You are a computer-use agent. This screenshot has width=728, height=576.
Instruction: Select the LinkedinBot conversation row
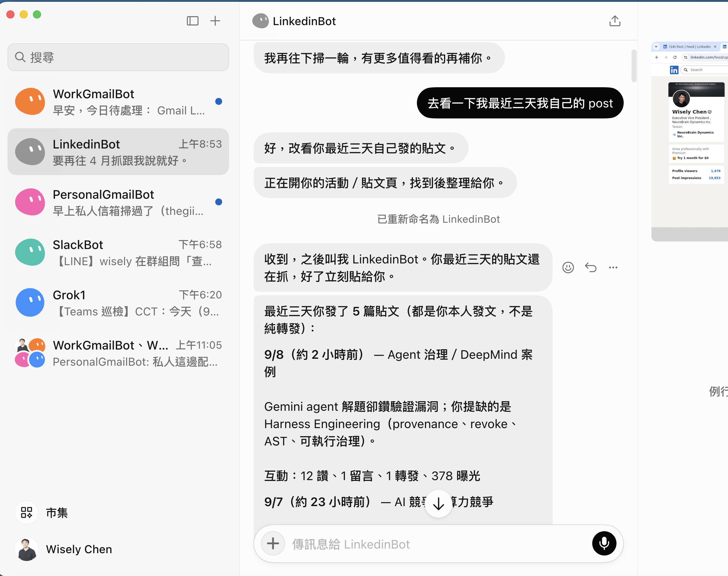(x=118, y=152)
